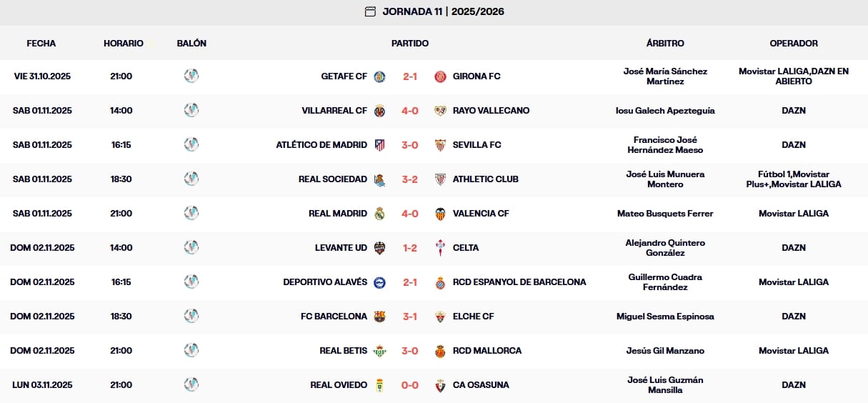868x403 pixels.
Task: Click the ball icon in Villarreal row
Action: 191,111
